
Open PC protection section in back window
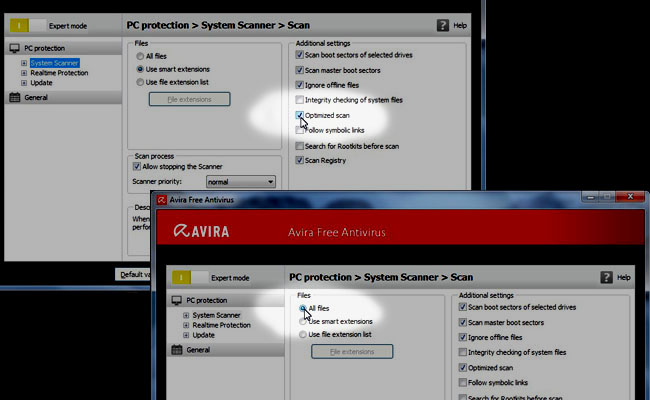tap(63, 48)
